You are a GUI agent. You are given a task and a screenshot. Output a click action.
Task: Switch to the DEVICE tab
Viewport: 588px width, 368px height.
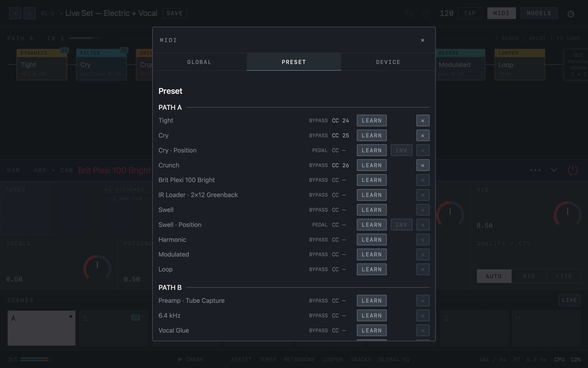pos(388,62)
